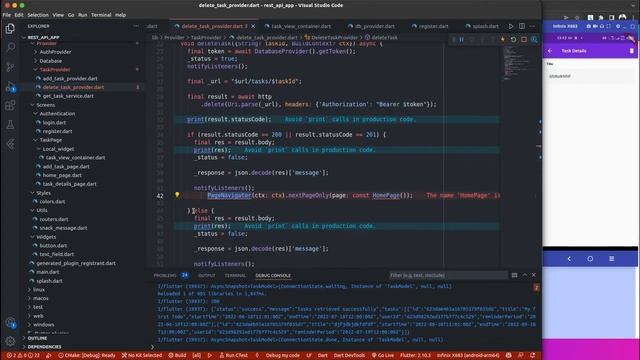
Task: Expand the DEPENDENCIES section
Action: point(44,347)
